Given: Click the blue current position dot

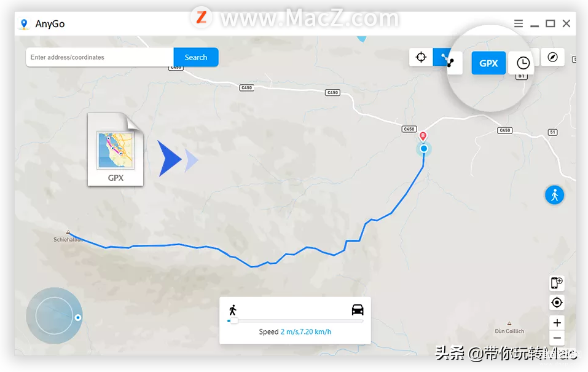Looking at the screenshot, I should [x=424, y=149].
